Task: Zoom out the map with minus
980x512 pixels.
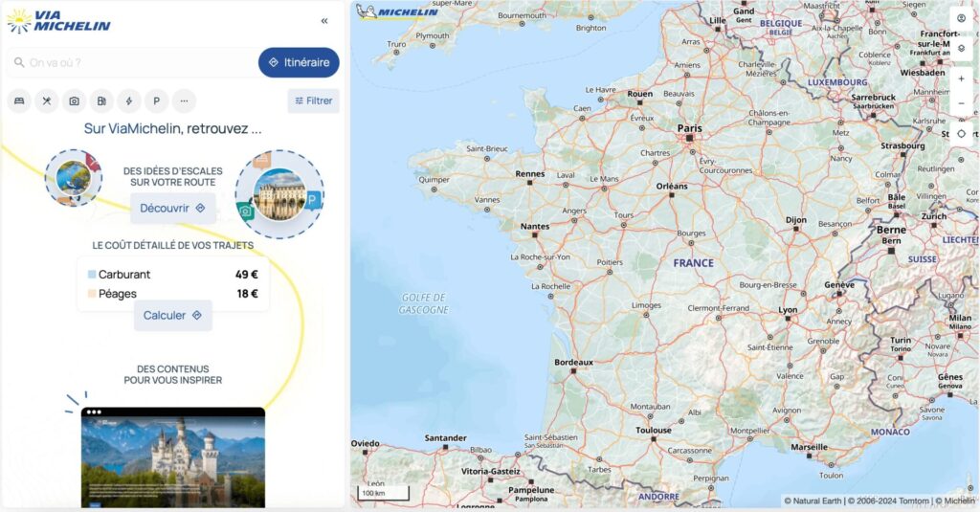Action: (961, 103)
